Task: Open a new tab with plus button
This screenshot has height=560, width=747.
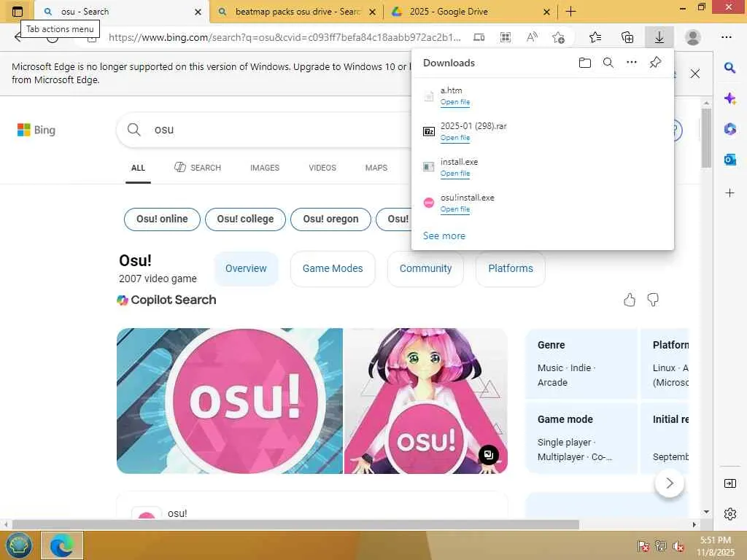Action: click(x=570, y=12)
